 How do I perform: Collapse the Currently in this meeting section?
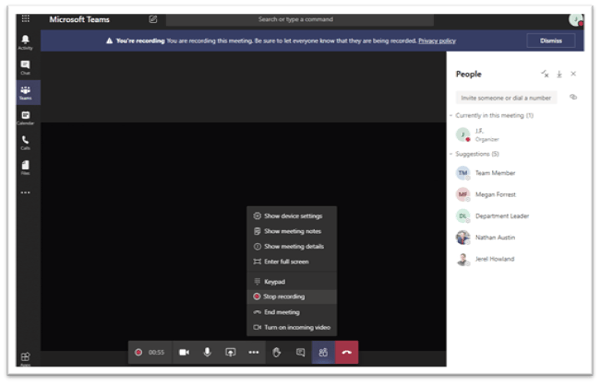pos(452,115)
